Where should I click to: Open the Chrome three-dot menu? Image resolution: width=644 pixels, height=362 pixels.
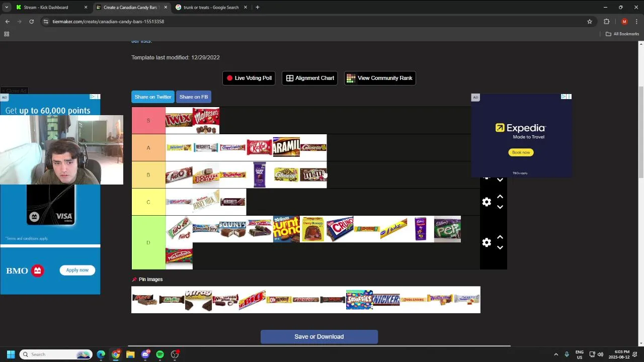pyautogui.click(x=637, y=22)
